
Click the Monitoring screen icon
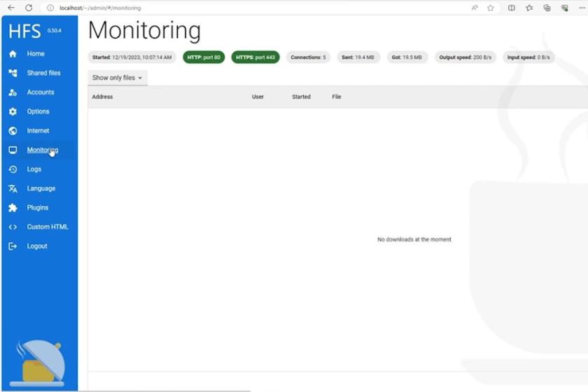click(x=13, y=150)
